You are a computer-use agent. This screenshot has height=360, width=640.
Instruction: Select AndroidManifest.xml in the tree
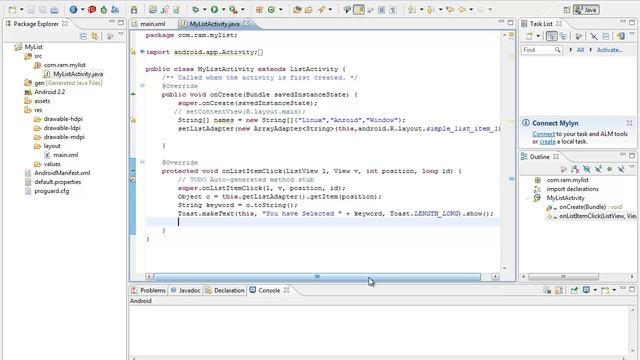[62, 173]
